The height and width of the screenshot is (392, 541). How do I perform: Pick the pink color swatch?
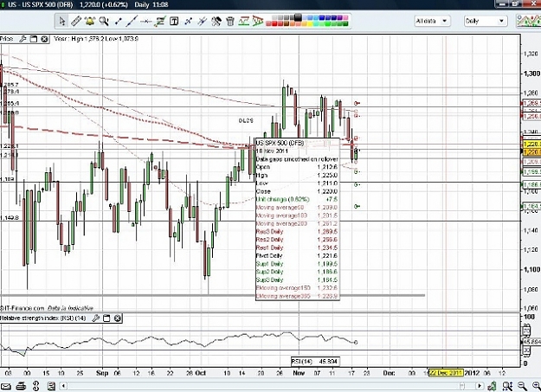click(x=345, y=17)
